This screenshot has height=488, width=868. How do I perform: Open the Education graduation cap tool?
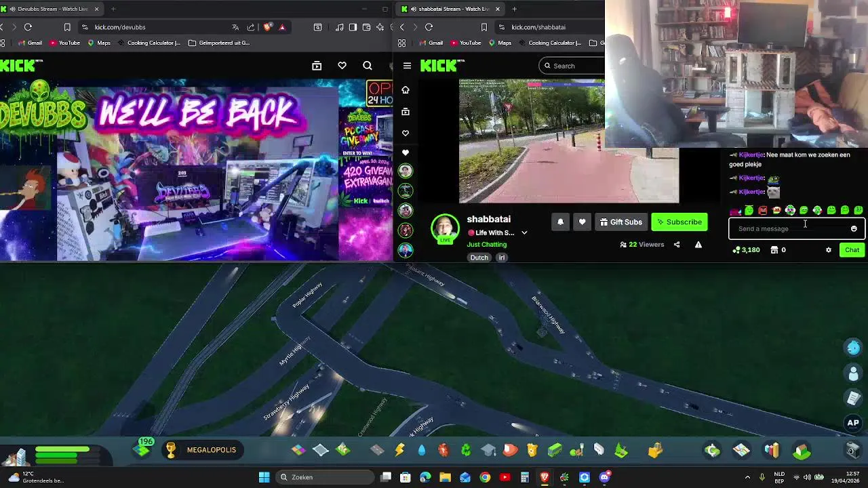[488, 450]
